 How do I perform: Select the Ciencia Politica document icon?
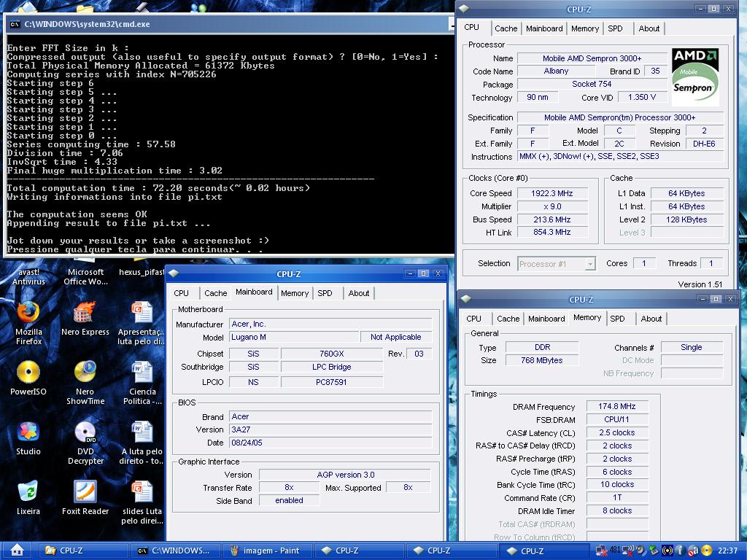click(x=142, y=383)
